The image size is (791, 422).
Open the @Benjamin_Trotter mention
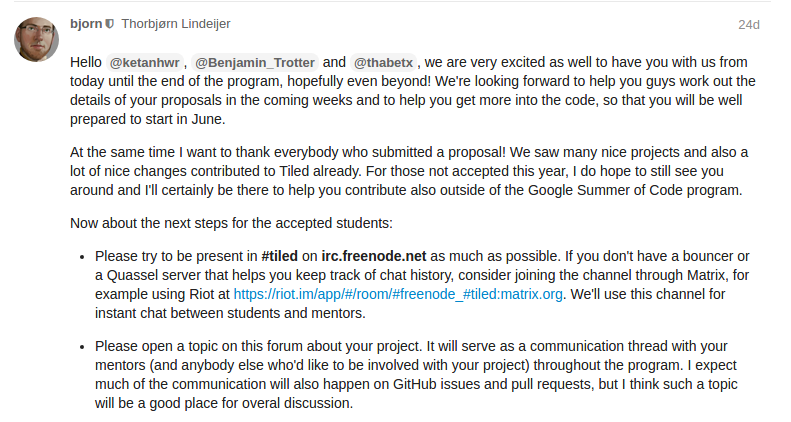[x=255, y=63]
